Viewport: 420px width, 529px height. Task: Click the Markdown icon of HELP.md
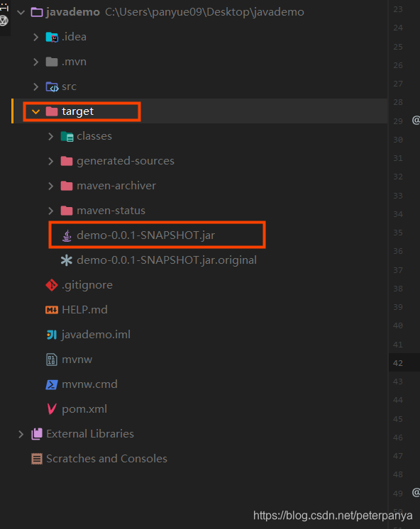click(x=52, y=310)
